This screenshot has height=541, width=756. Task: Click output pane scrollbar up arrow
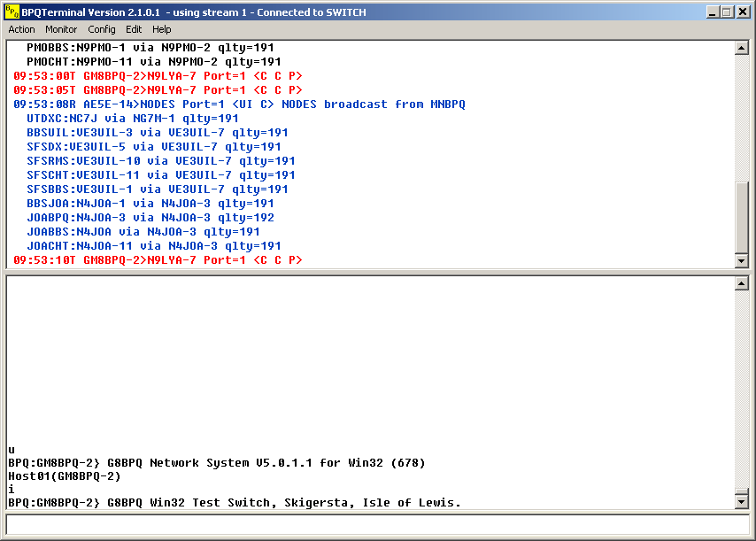742,283
